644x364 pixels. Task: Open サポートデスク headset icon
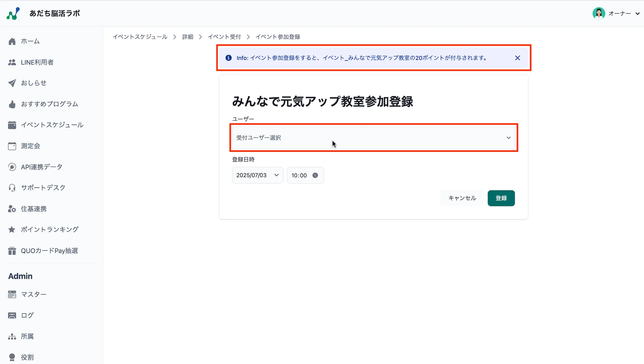[12, 187]
